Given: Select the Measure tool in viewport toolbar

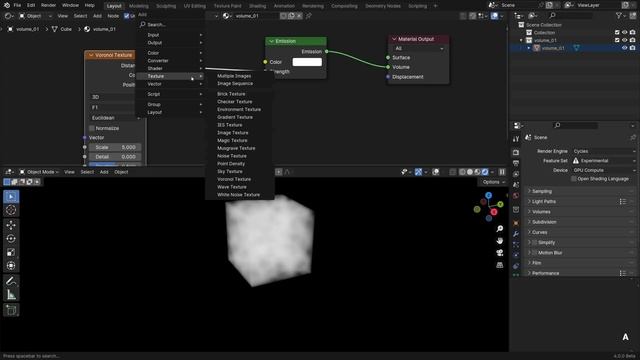Looking at the screenshot, I should point(11,294).
